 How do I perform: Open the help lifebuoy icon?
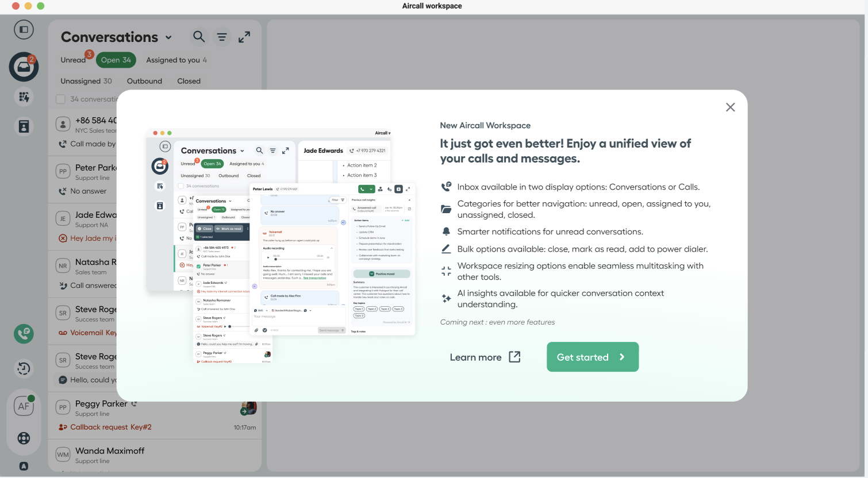pos(24,438)
